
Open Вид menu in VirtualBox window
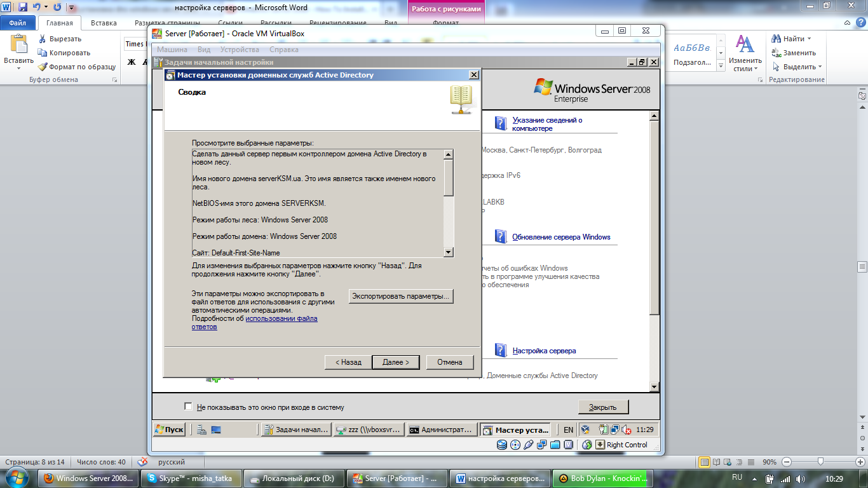click(x=204, y=50)
